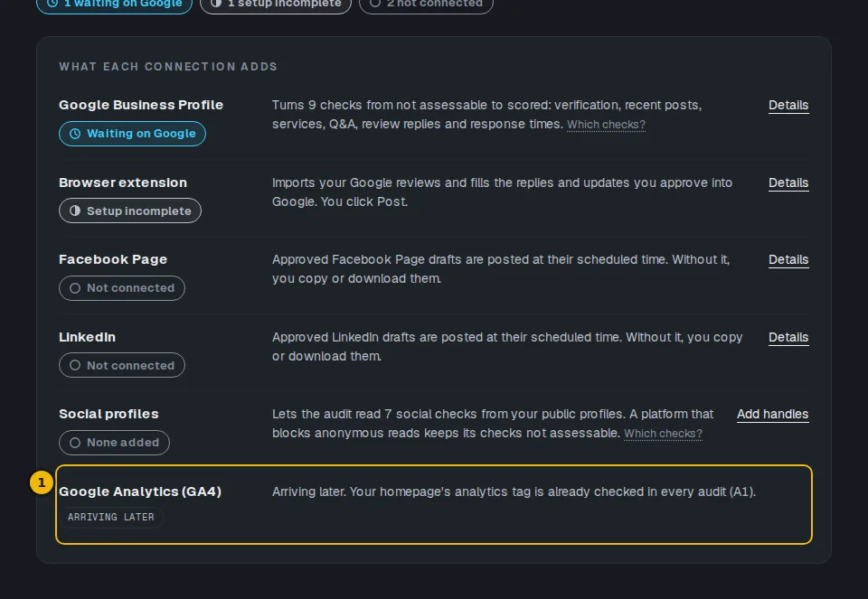Viewport: 868px width, 599px height.
Task: Filter by the '2 not connected' chip
Action: [426, 4]
